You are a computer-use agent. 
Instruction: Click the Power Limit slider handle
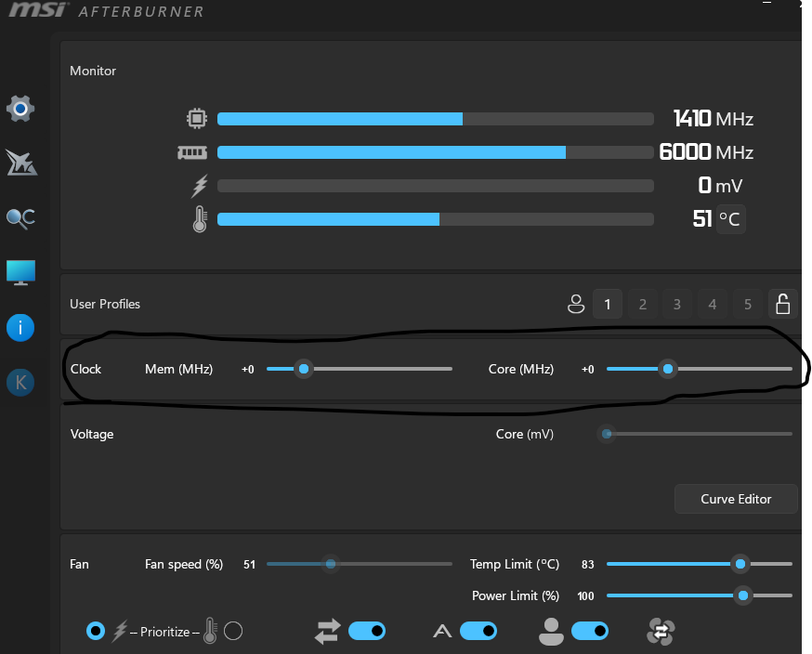743,596
